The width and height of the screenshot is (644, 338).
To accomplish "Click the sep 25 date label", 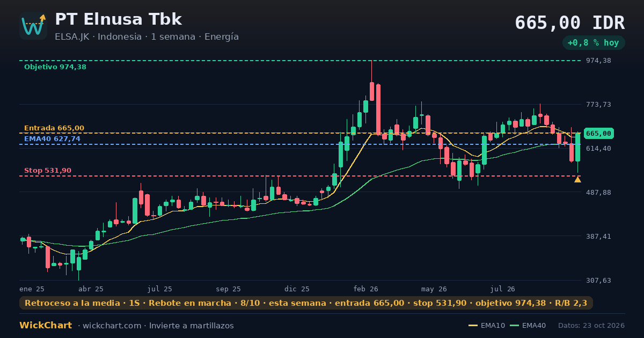I will click(228, 289).
